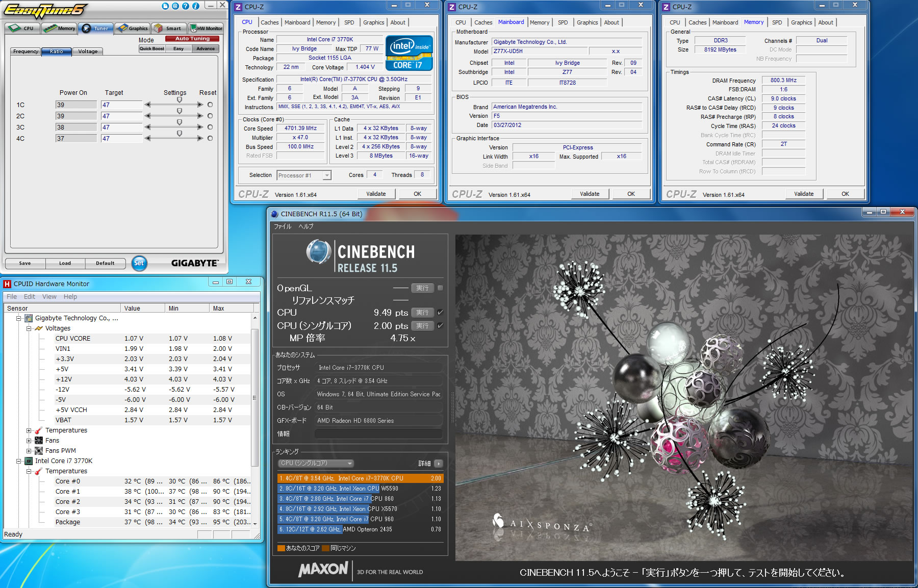The width and height of the screenshot is (918, 588).
Task: Collapse the Gigabyte Technology tree node
Action: [x=19, y=318]
